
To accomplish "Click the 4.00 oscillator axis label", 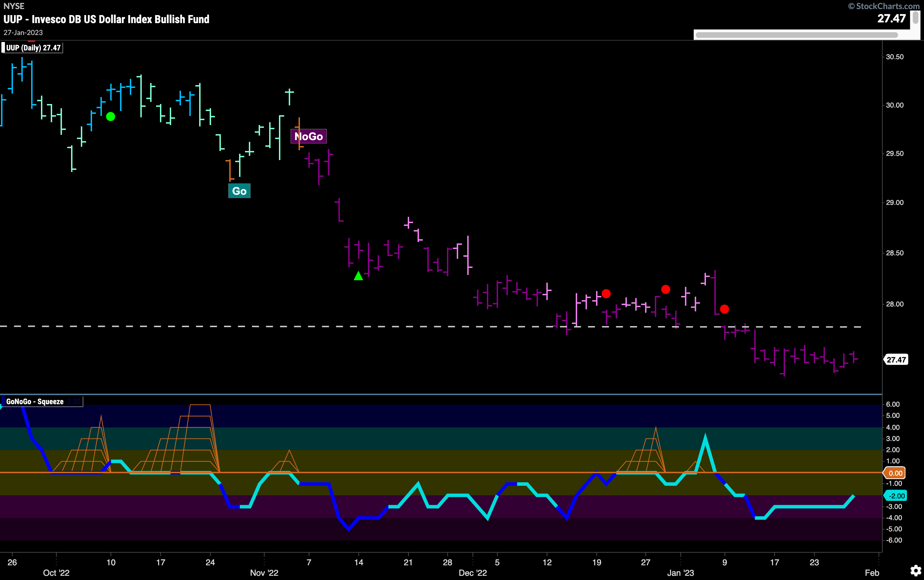I will coord(893,427).
